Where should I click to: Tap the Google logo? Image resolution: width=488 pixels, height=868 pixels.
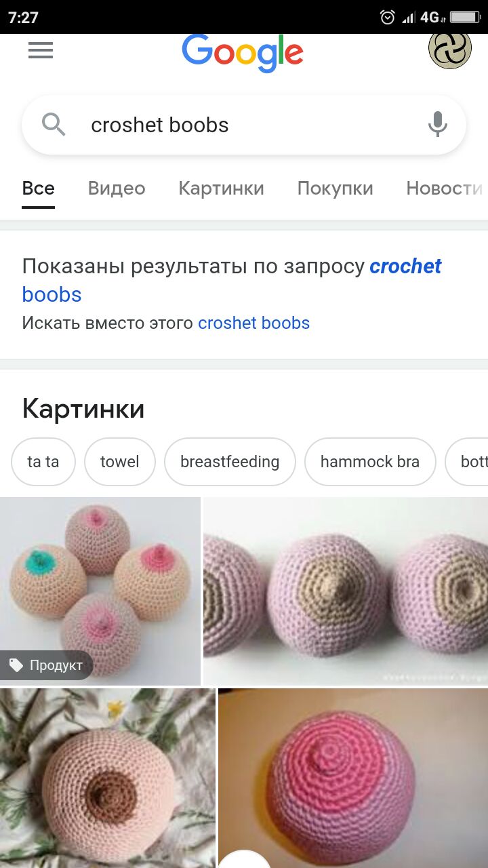243,53
